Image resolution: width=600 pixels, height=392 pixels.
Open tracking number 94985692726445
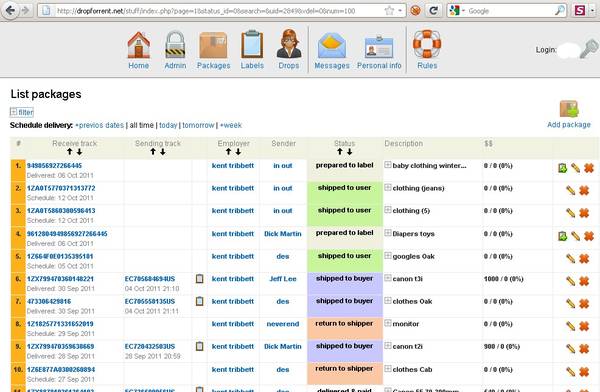[54, 166]
